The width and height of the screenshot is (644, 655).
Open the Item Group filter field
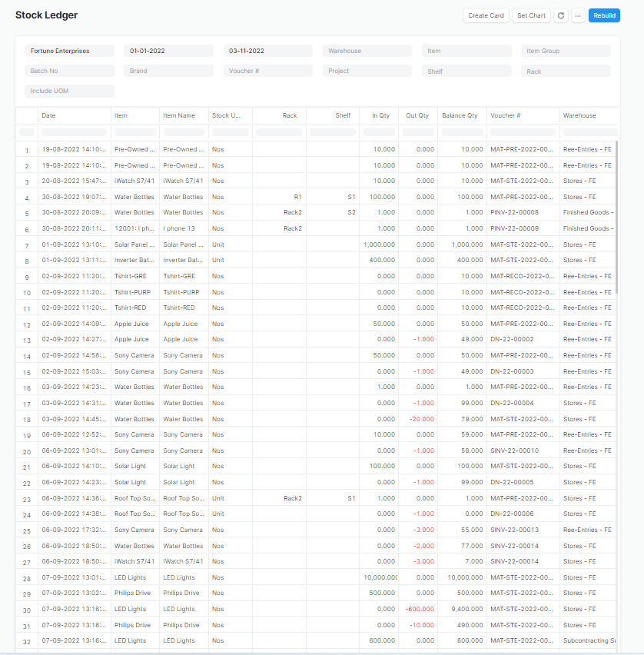tap(566, 51)
